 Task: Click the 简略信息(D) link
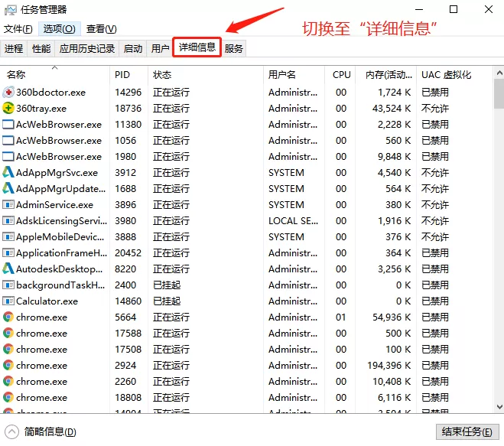pyautogui.click(x=50, y=431)
